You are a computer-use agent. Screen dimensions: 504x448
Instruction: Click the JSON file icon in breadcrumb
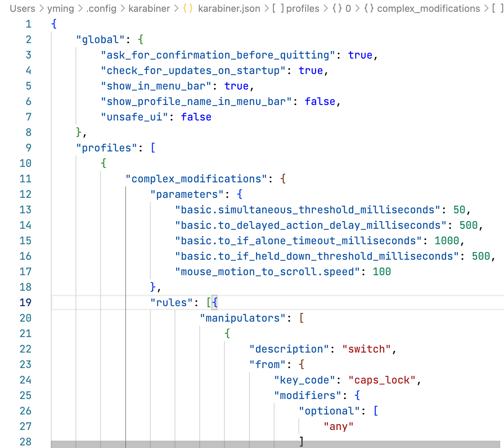pos(188,8)
